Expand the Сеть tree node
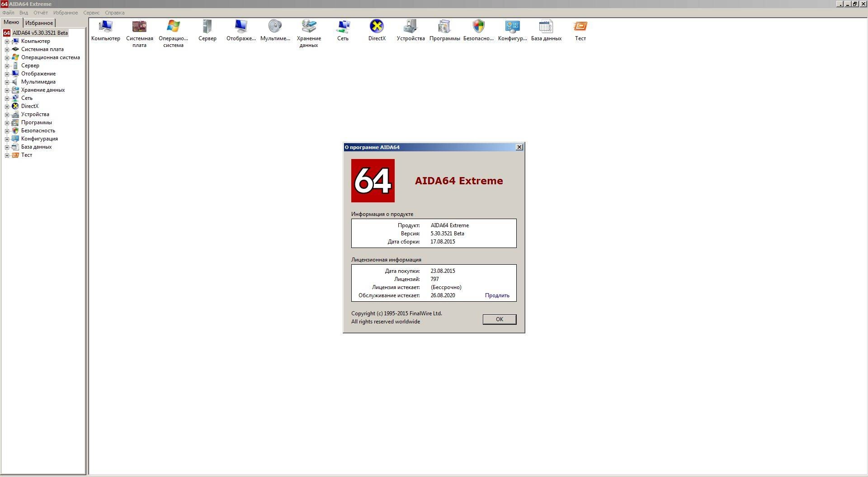The height and width of the screenshot is (477, 868). (x=7, y=98)
